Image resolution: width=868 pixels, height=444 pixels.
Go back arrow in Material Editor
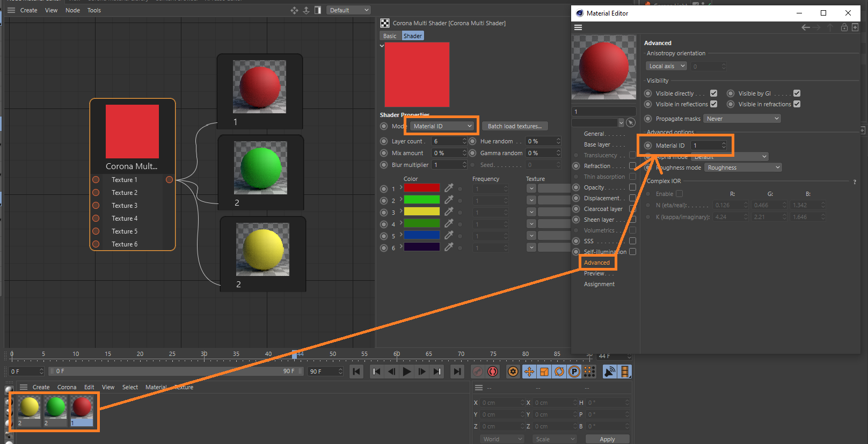(x=806, y=27)
